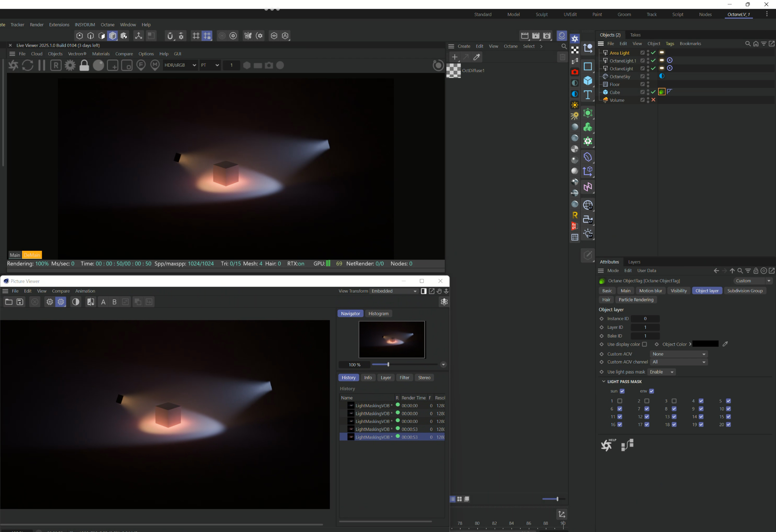Viewport: 776px width, 532px height.
Task: Enable light pass mask checkbox 1
Action: coord(620,401)
